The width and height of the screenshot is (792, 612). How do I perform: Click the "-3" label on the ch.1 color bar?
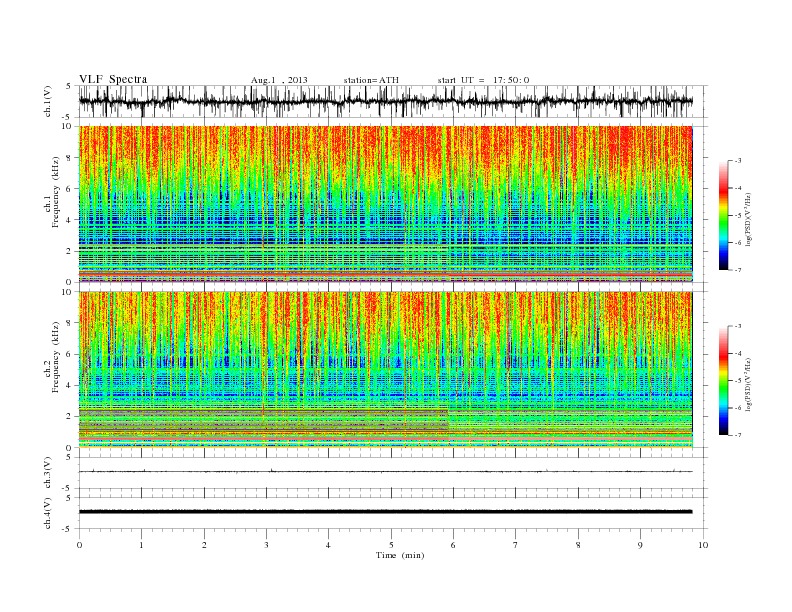tap(737, 161)
